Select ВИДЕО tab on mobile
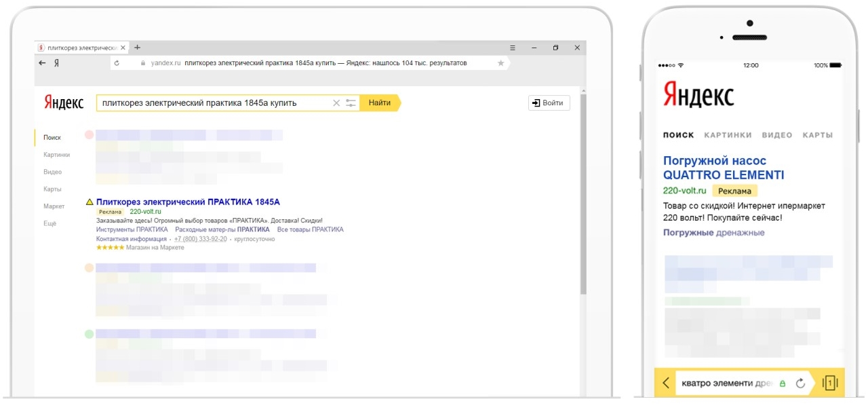The width and height of the screenshot is (868, 406). click(x=777, y=135)
